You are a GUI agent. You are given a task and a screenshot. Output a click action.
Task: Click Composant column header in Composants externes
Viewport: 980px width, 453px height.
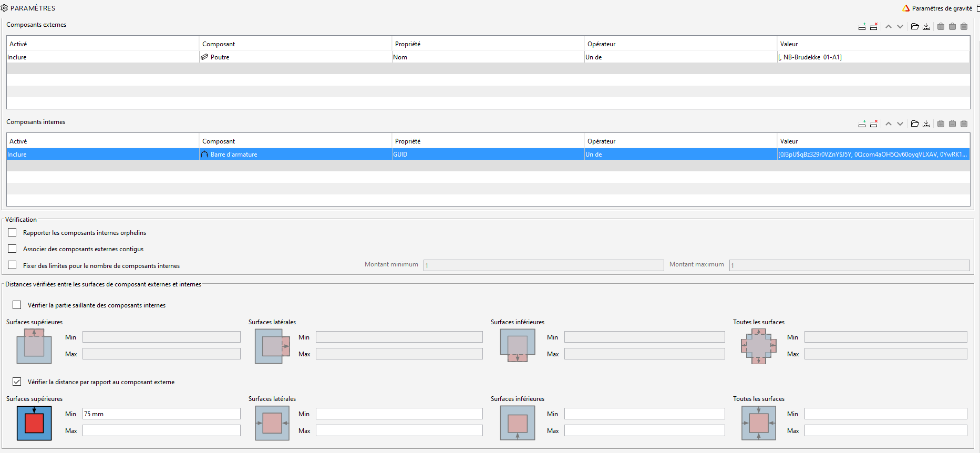coord(295,44)
